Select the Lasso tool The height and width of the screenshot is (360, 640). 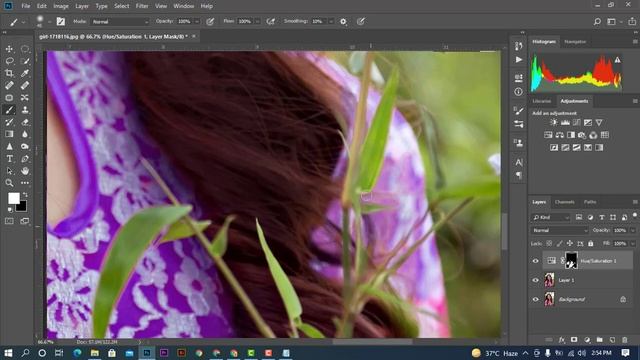point(9,61)
